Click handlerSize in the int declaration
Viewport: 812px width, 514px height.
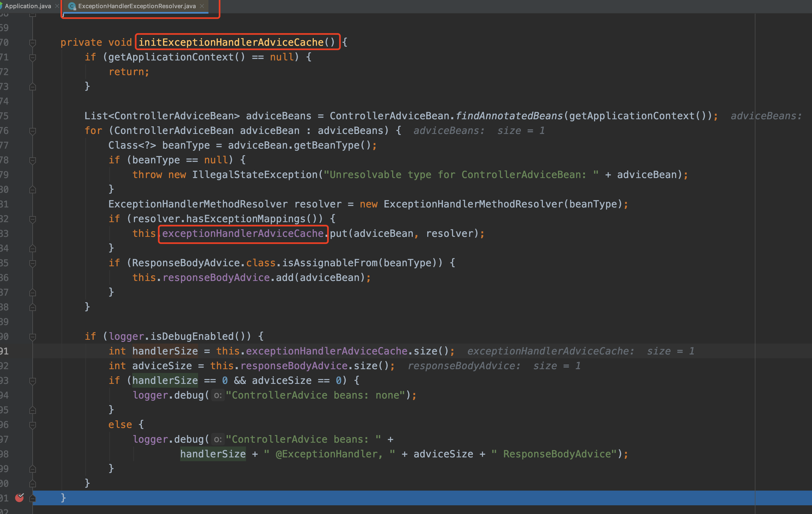165,351
